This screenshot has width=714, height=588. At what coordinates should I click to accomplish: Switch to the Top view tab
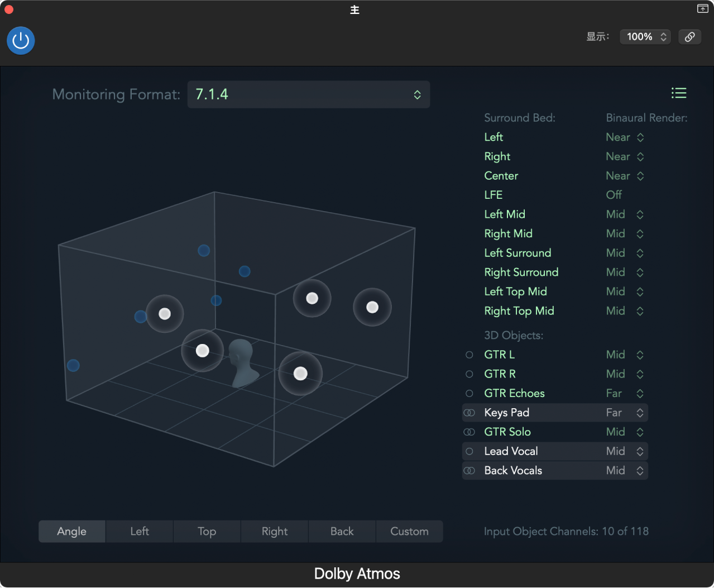(207, 532)
